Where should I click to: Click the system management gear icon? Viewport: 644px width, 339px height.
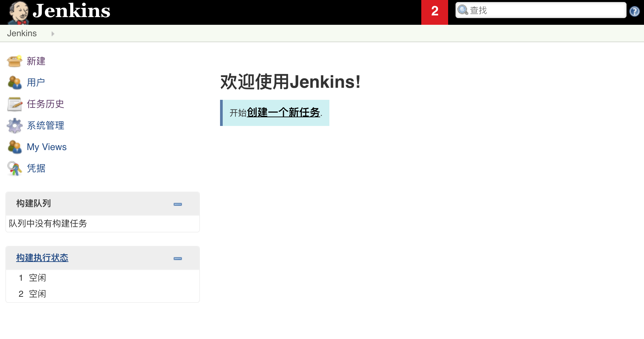click(x=14, y=126)
